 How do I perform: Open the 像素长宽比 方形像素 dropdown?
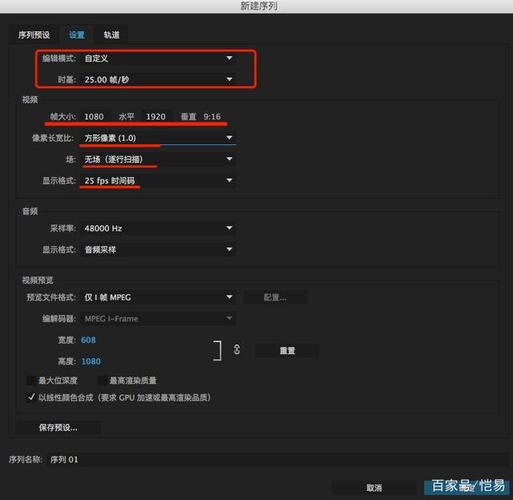point(158,138)
